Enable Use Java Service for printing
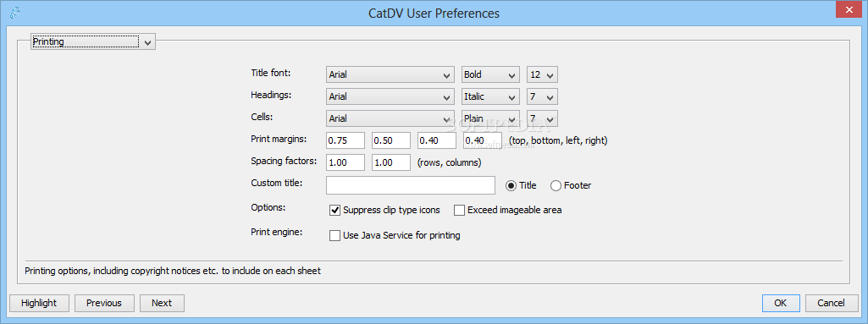Screen dimensions: 868x324 (x=334, y=235)
